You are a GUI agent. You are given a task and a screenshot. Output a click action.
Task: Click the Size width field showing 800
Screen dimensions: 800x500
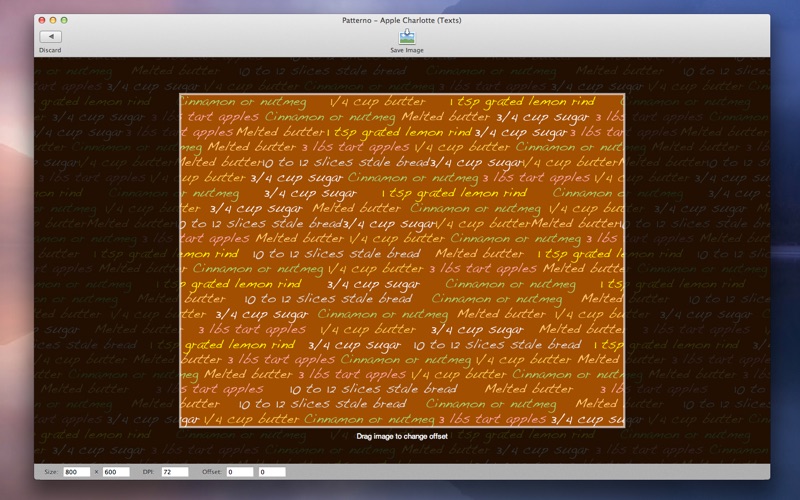pos(77,472)
